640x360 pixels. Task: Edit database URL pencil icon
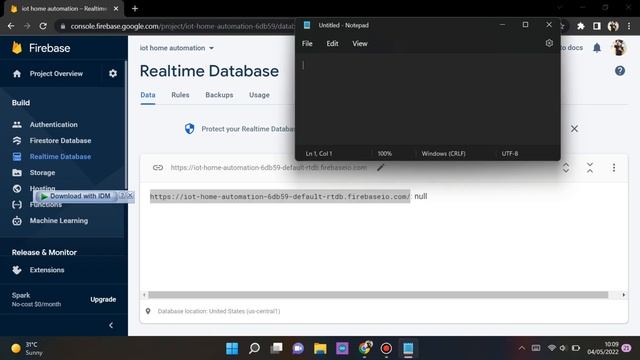pyautogui.click(x=380, y=168)
